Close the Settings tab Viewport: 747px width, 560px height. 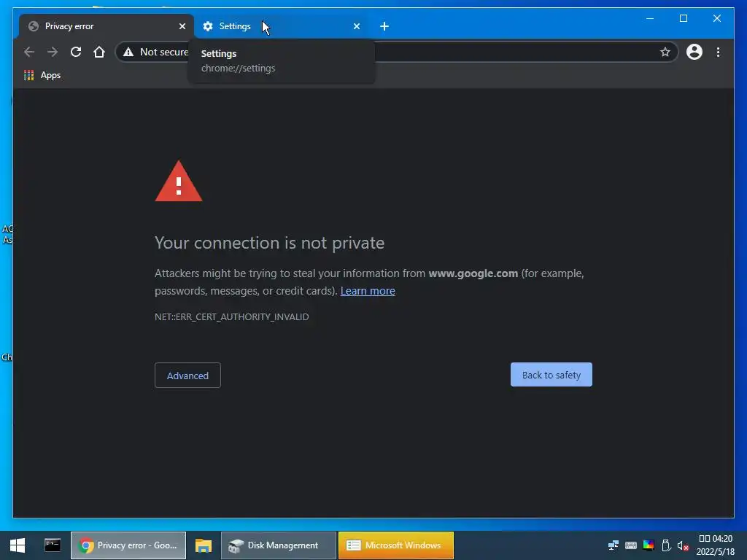[356, 26]
